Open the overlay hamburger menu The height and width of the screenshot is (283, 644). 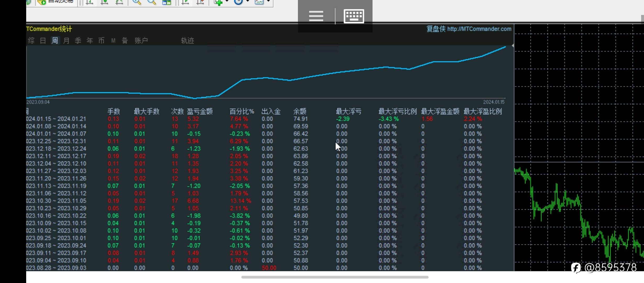click(x=316, y=16)
